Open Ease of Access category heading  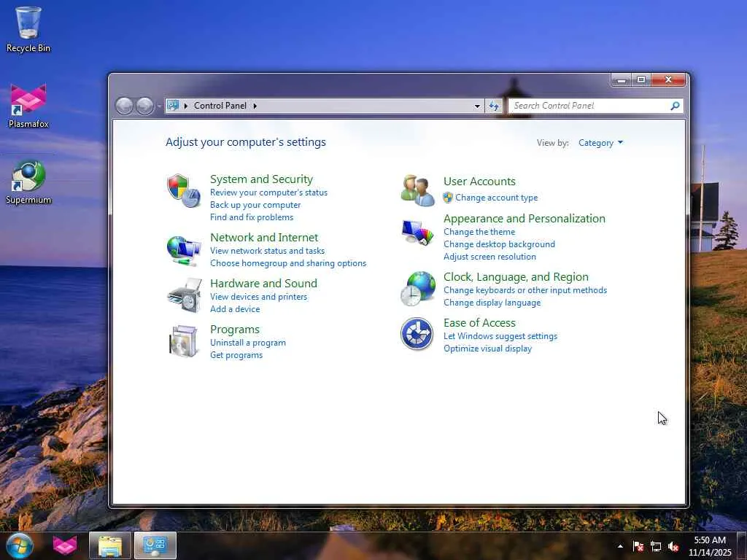click(x=479, y=323)
